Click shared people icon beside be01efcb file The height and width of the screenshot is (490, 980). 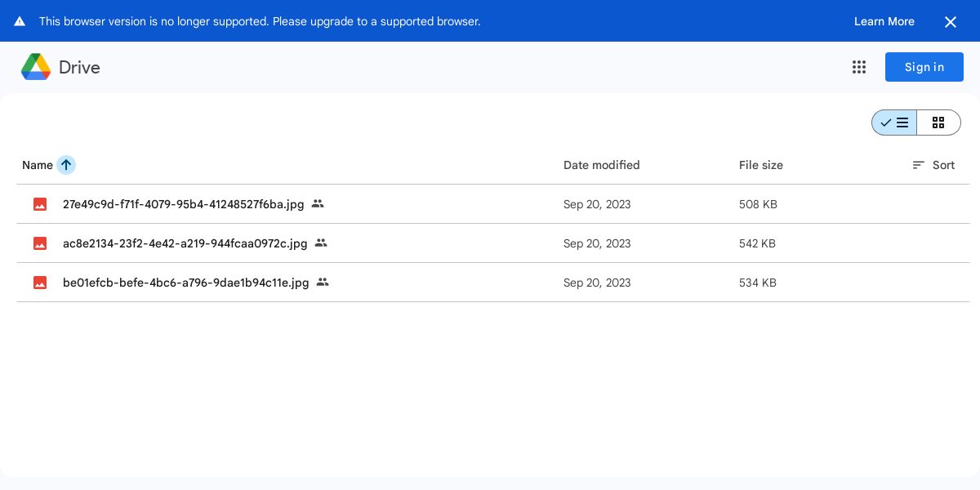(323, 282)
